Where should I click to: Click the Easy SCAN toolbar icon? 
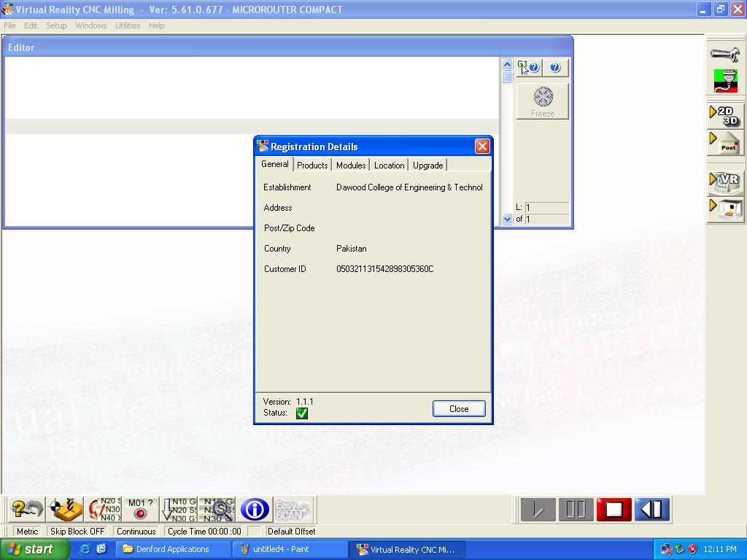pyautogui.click(x=293, y=510)
